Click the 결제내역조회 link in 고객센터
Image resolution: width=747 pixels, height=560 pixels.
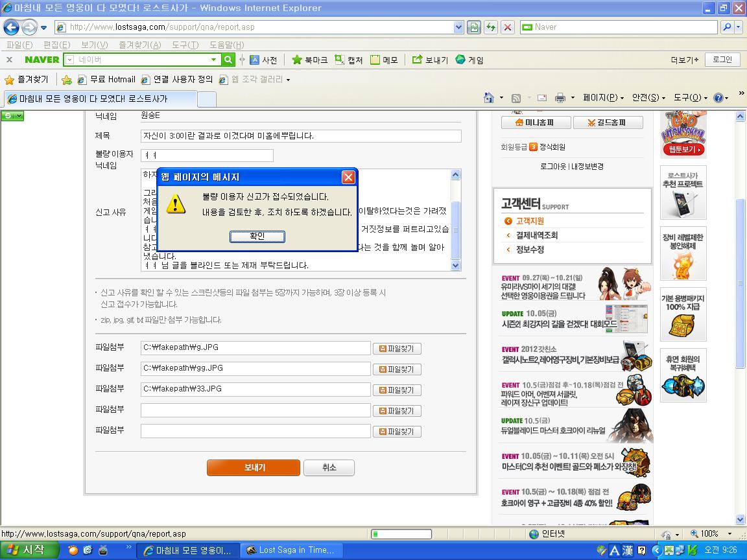tap(536, 235)
